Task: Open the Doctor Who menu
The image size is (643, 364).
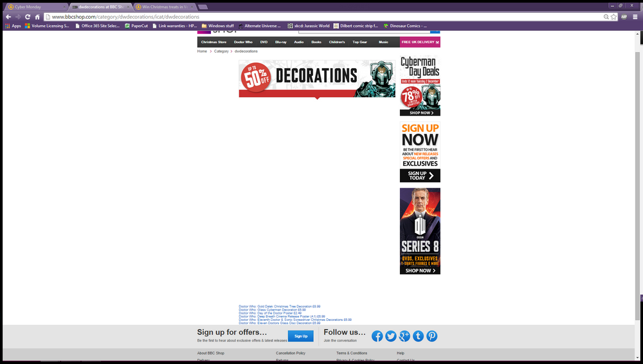Action: [243, 42]
